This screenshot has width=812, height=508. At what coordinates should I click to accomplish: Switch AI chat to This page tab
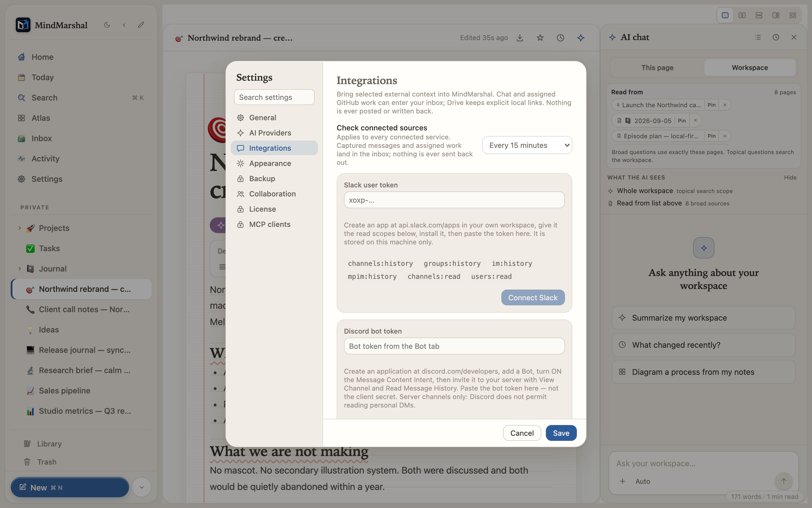coord(657,67)
